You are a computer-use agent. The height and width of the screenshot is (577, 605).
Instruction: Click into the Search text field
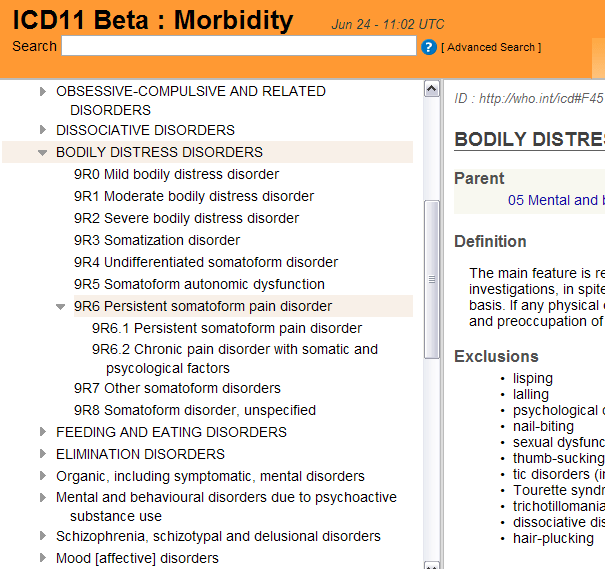click(x=238, y=46)
